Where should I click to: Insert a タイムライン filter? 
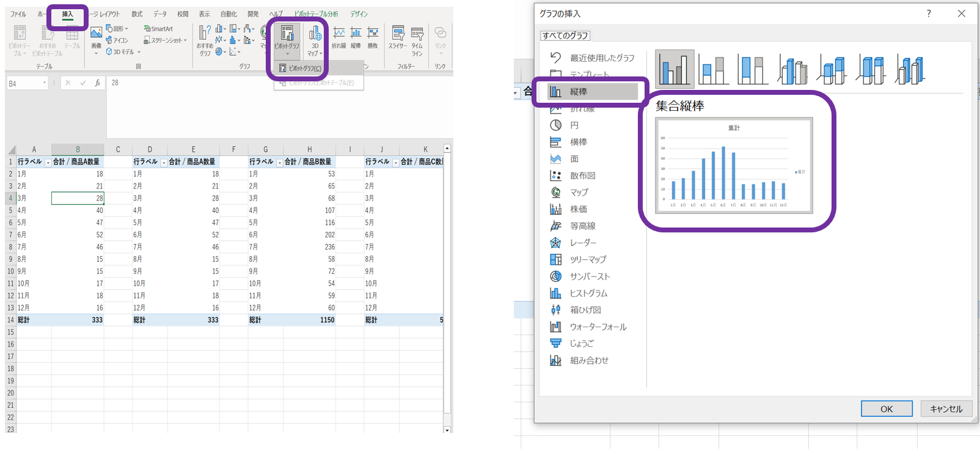coord(417,41)
